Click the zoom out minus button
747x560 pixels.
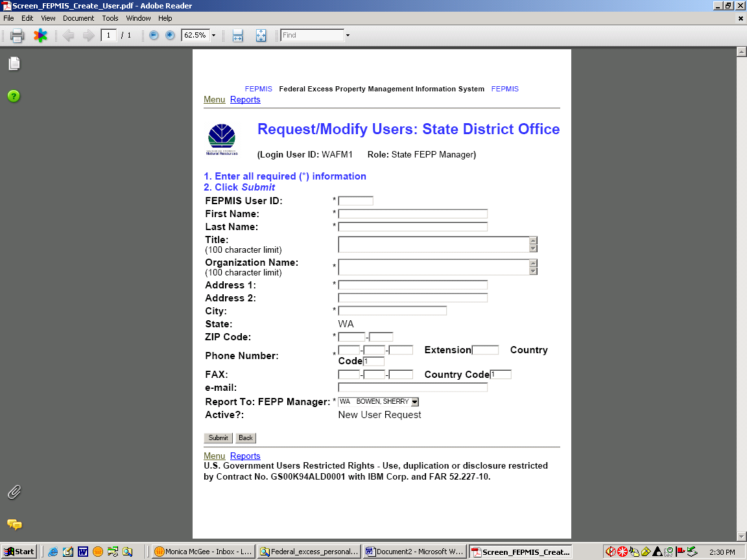(154, 35)
